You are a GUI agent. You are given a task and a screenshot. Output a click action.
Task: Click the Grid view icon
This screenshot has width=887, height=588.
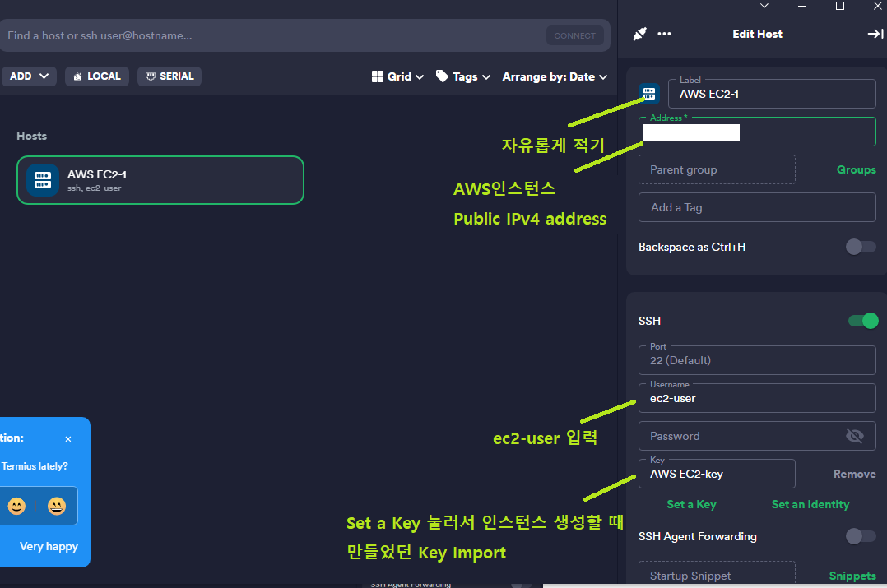378,76
